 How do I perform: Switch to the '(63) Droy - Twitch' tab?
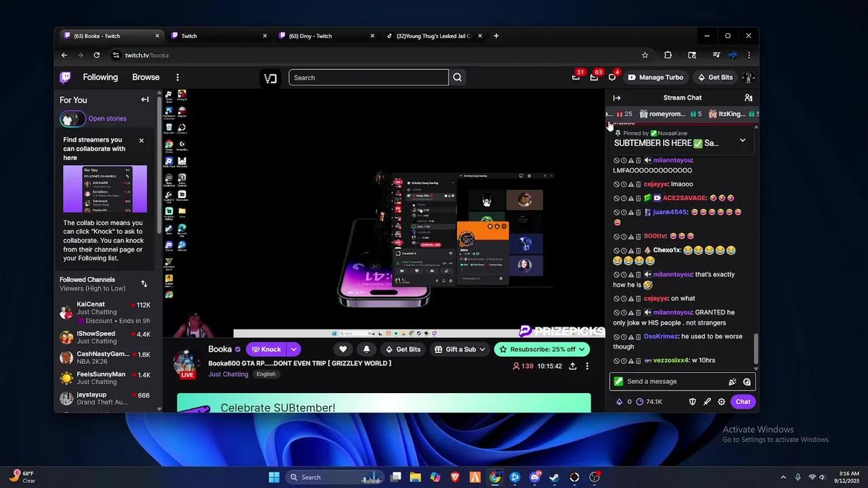point(326,36)
